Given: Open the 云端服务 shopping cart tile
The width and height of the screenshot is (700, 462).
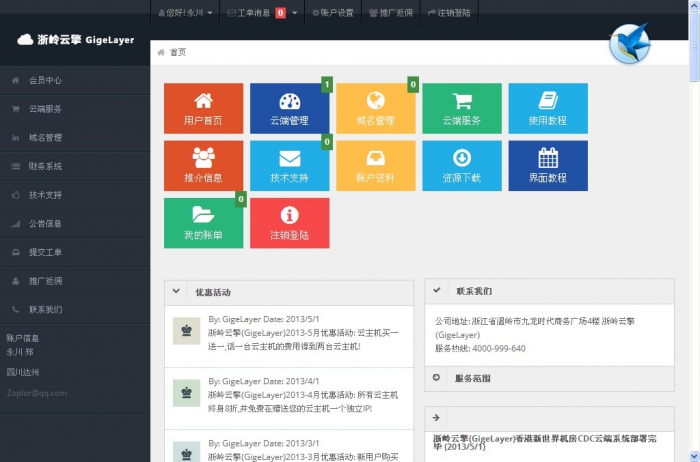Looking at the screenshot, I should (x=462, y=108).
